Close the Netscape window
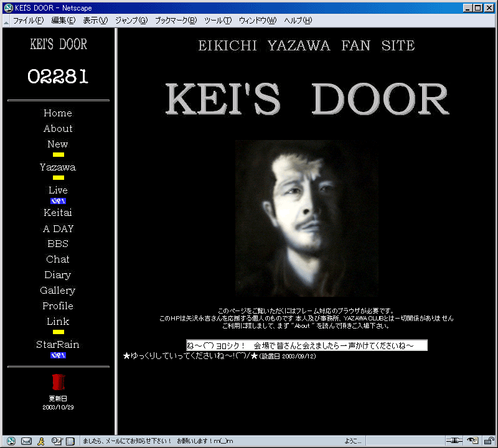 coord(489,8)
